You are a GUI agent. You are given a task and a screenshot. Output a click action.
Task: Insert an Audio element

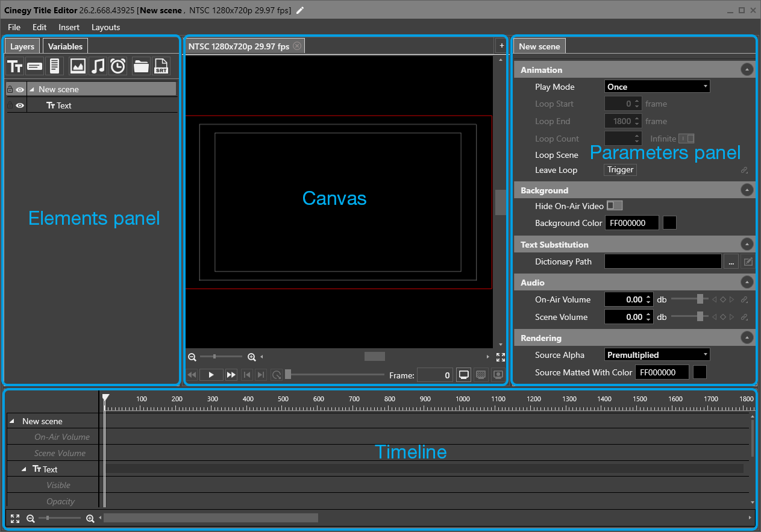(x=98, y=66)
